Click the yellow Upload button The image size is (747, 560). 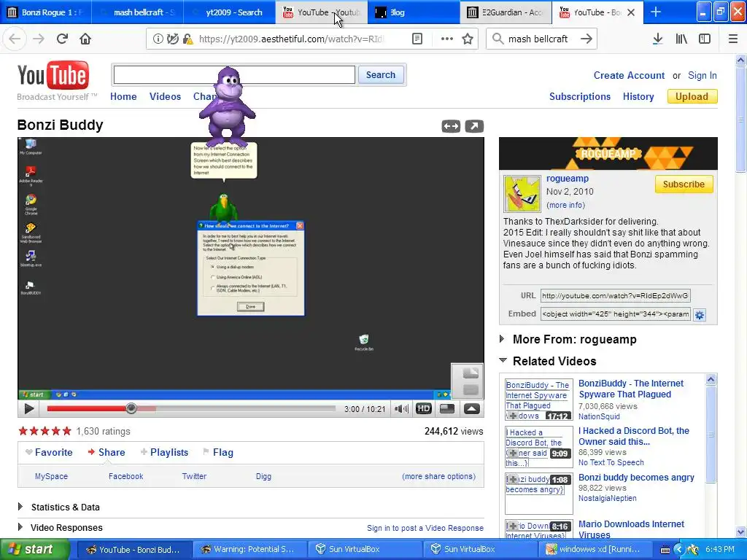click(692, 96)
